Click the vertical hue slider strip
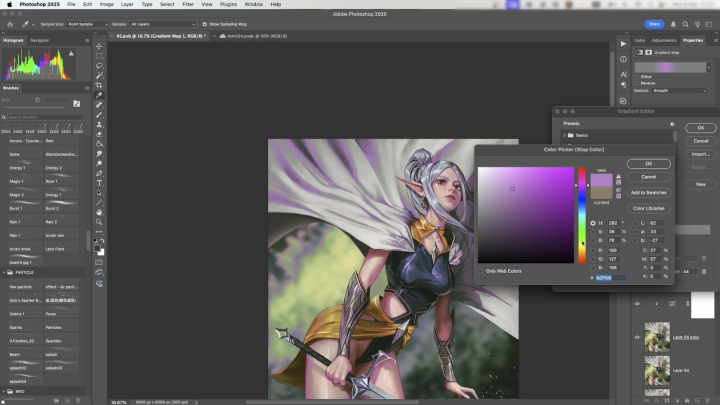The image size is (720, 405). tap(581, 215)
